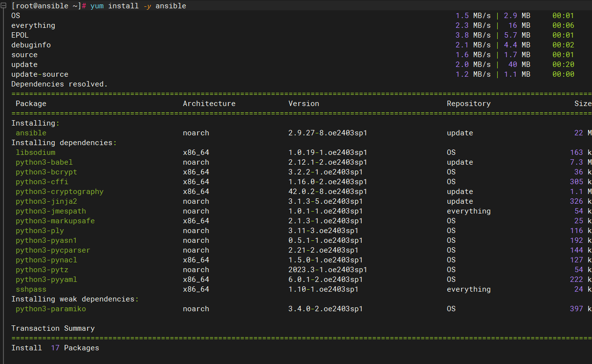This screenshot has height=364, width=592.
Task: Click the 'Repository' column header
Action: point(469,104)
